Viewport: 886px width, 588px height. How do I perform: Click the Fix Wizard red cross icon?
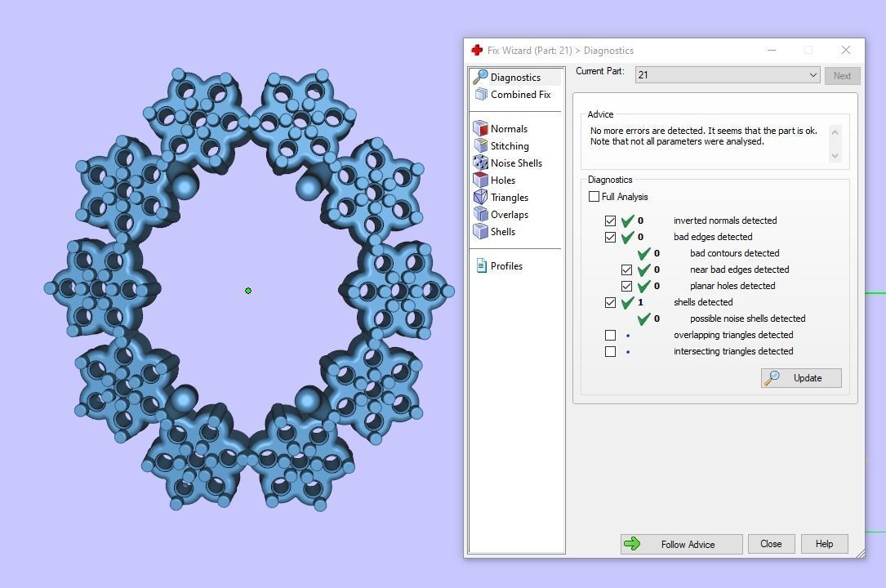tap(477, 51)
